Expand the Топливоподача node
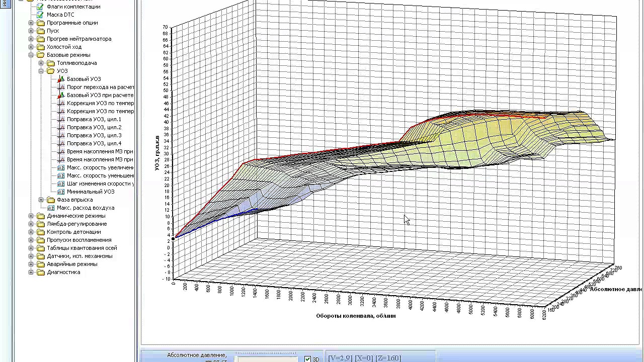Image resolution: width=644 pixels, height=362 pixels. [x=41, y=63]
